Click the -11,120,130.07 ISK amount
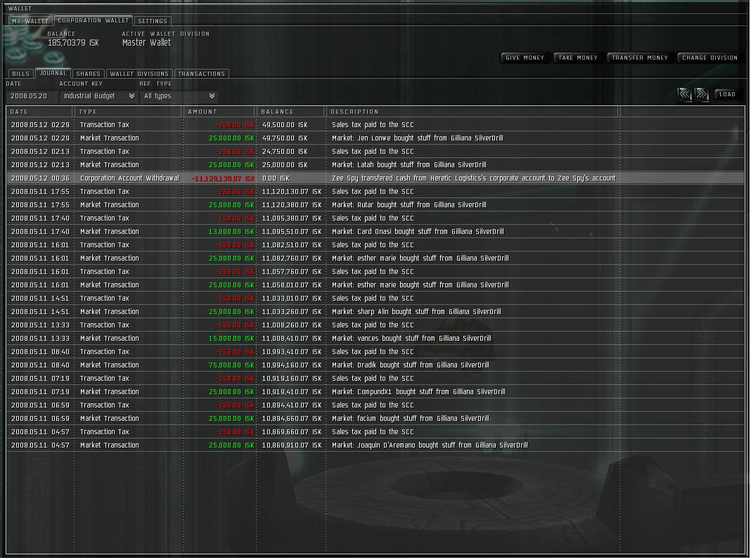The width and height of the screenshot is (751, 560). (x=223, y=178)
